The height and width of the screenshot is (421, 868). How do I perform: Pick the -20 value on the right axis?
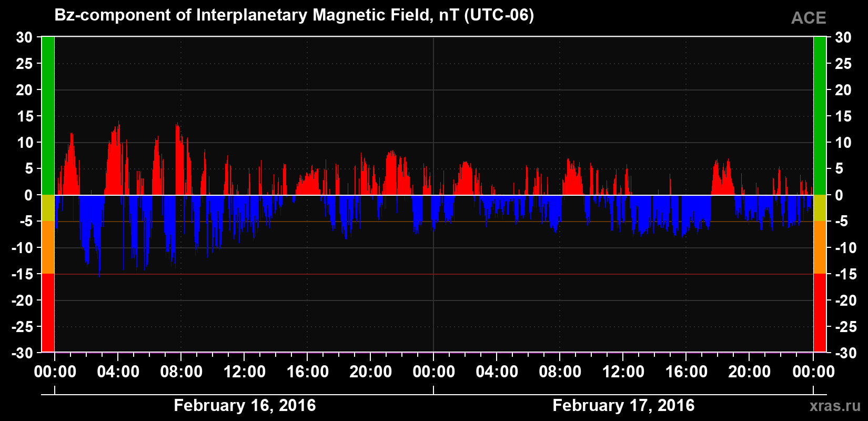pyautogui.click(x=846, y=300)
